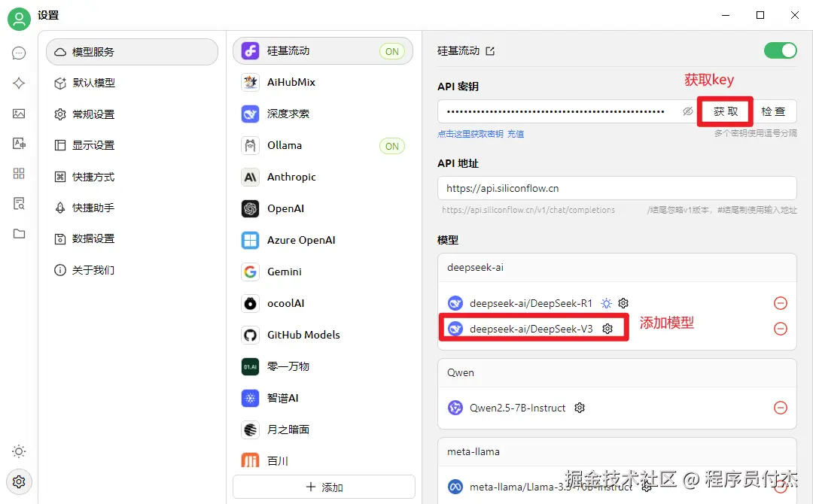Screen dimensions: 813x504
Task: Switch theme with the sun icon
Action: [19, 451]
